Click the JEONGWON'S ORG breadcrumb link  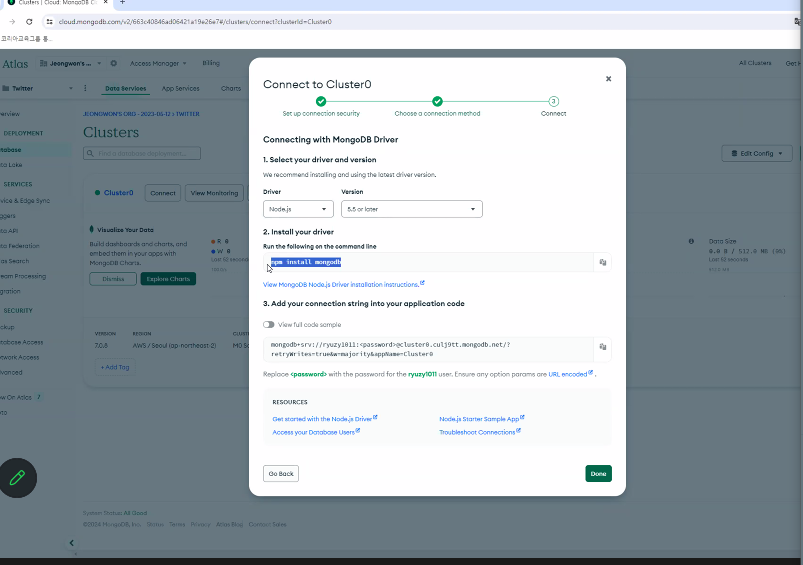(x=127, y=114)
